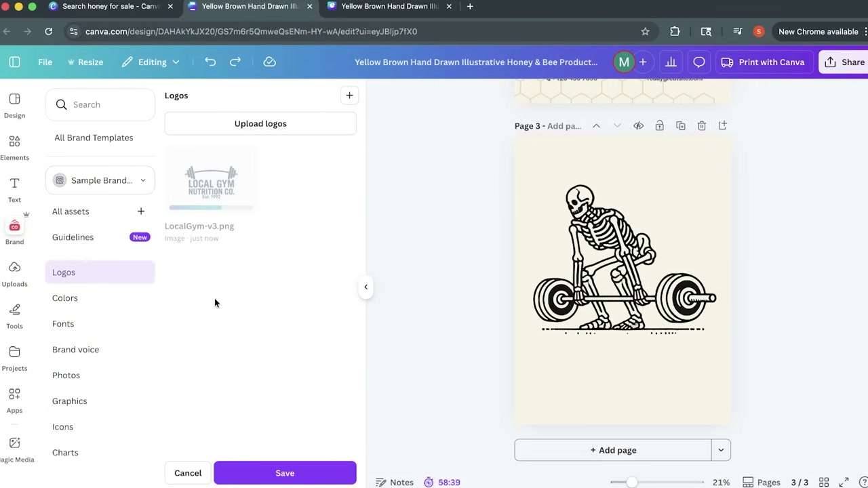This screenshot has width=868, height=488.
Task: Open the Apps panel
Action: tap(14, 399)
